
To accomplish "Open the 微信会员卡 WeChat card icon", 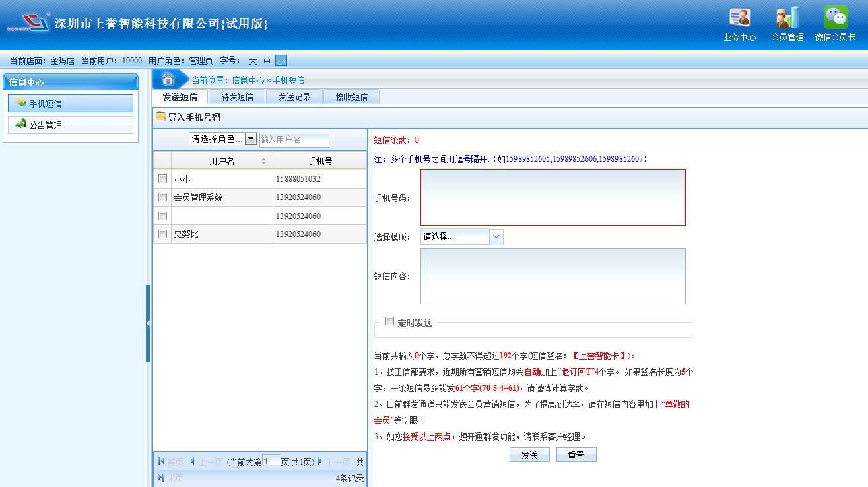I will click(835, 18).
